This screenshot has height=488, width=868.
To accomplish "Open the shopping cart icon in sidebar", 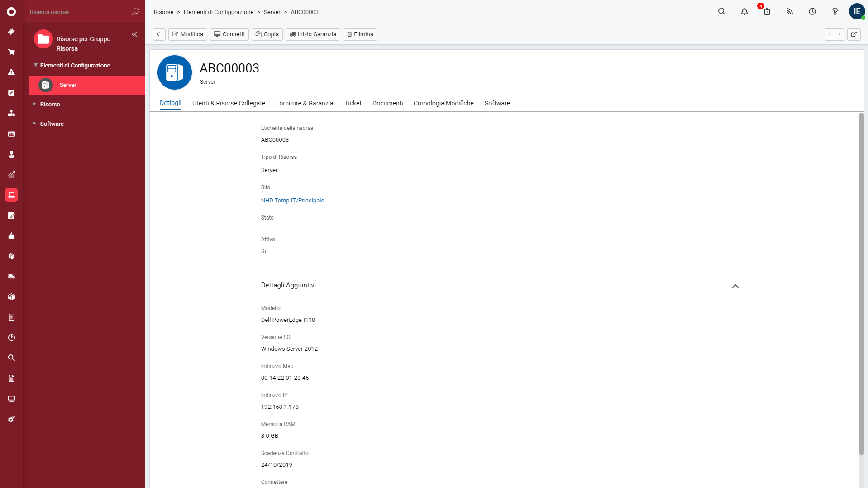I will pyautogui.click(x=11, y=52).
